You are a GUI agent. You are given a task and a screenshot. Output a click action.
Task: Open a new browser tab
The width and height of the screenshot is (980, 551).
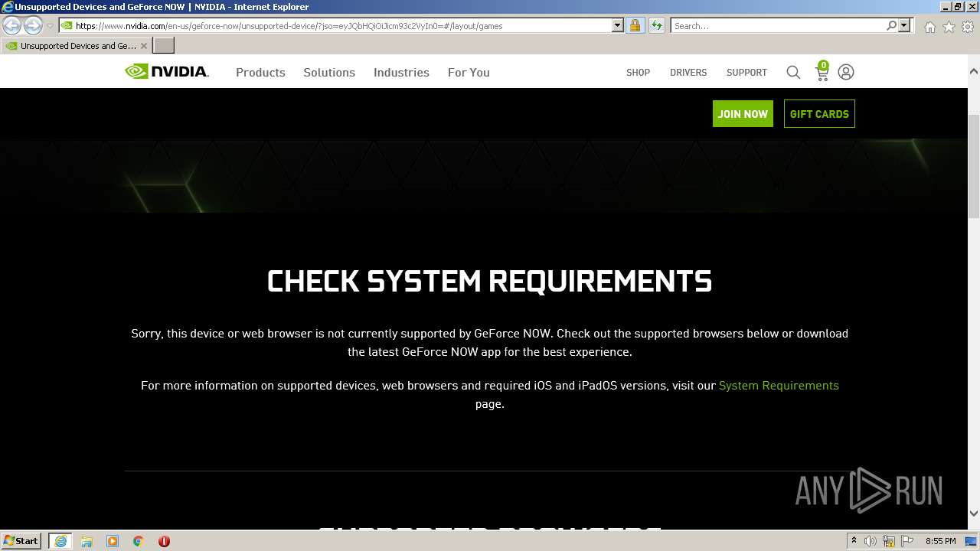(x=164, y=45)
